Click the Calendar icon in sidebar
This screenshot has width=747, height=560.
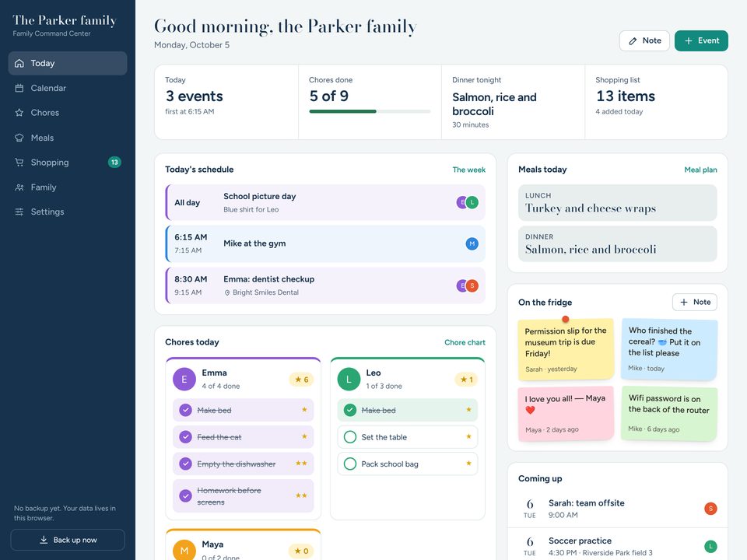pos(19,88)
